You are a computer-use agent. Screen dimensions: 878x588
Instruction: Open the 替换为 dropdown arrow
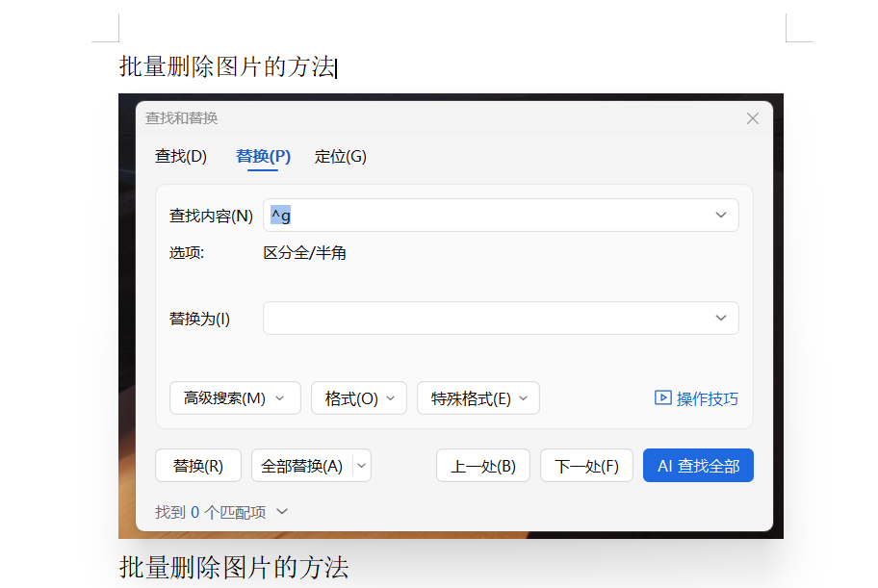click(721, 319)
